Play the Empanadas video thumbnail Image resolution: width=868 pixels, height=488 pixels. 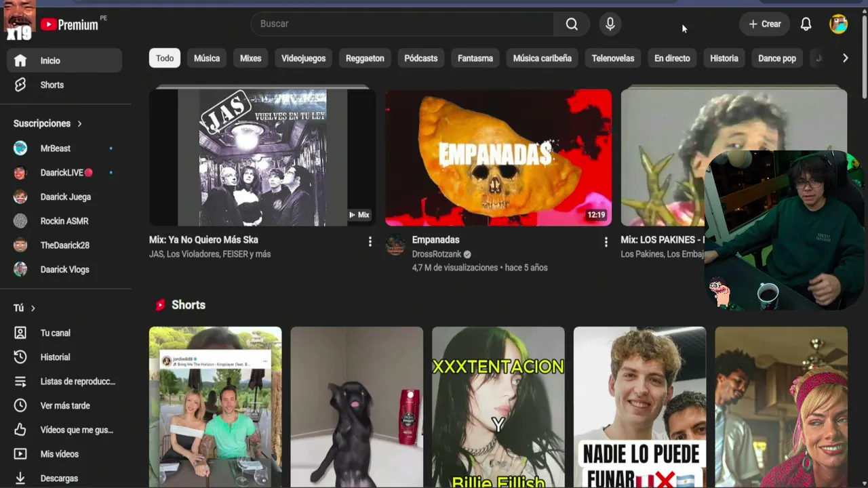pyautogui.click(x=498, y=158)
